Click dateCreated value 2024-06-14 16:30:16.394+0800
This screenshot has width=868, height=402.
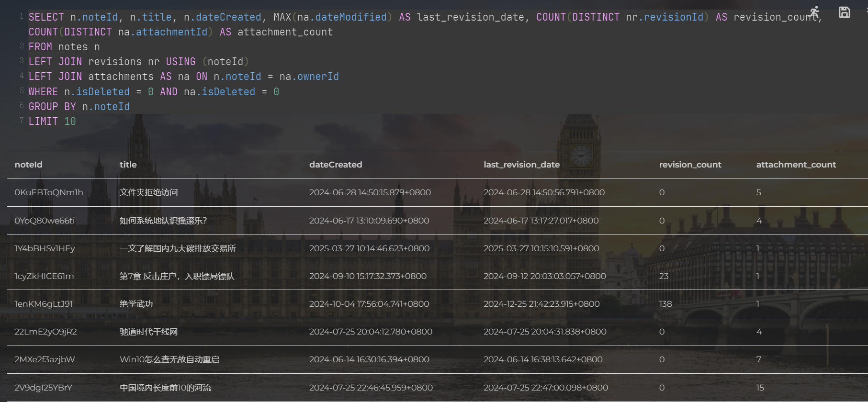coord(369,359)
